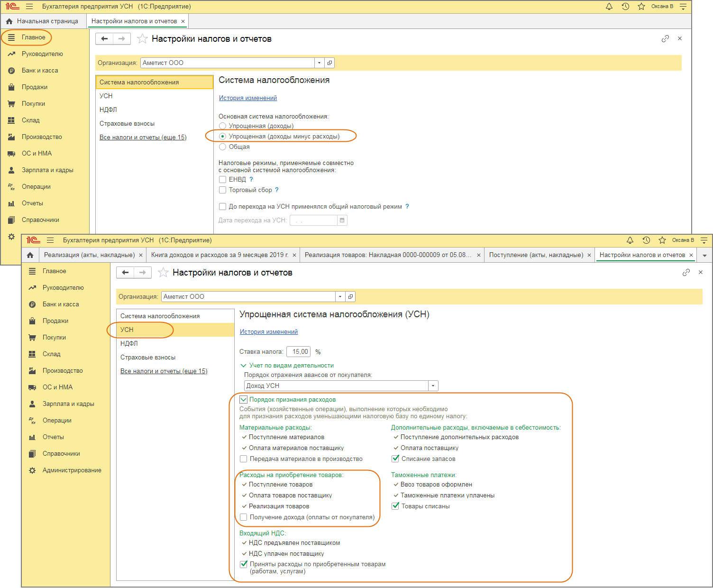Toggle Передача материалов в производство checkbox
This screenshot has width=713, height=588.
tap(243, 459)
